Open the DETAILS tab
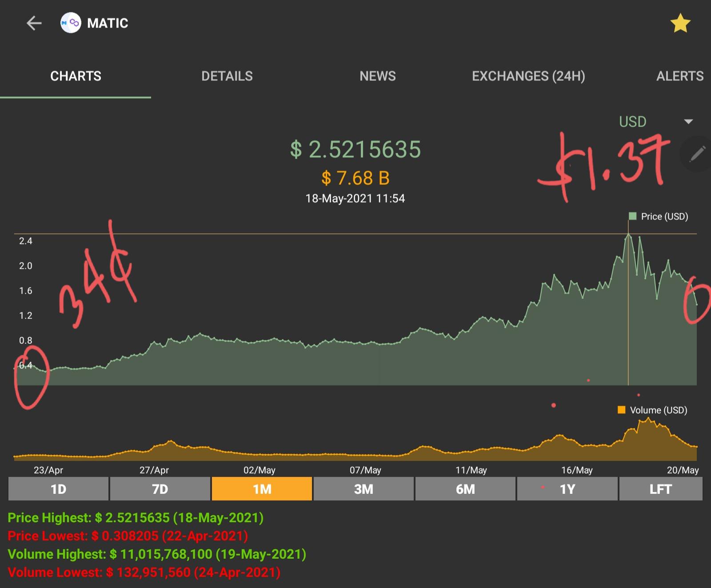 (x=227, y=76)
